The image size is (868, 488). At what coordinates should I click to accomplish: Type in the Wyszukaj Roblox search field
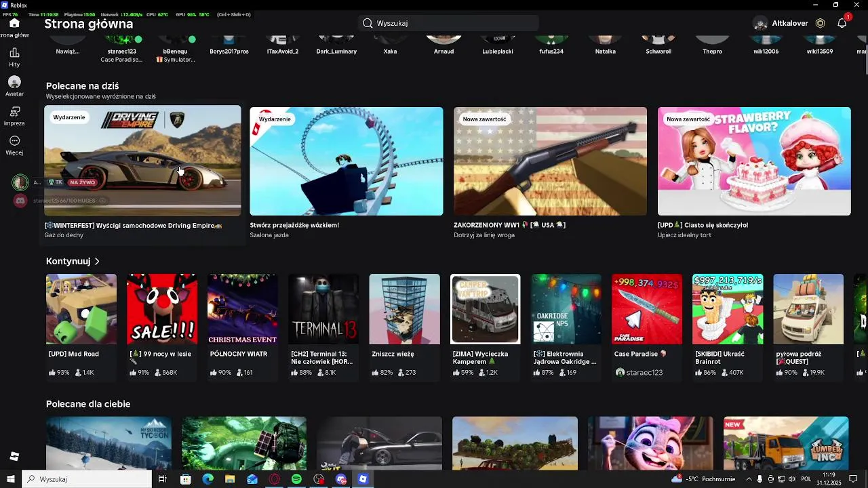pos(448,23)
